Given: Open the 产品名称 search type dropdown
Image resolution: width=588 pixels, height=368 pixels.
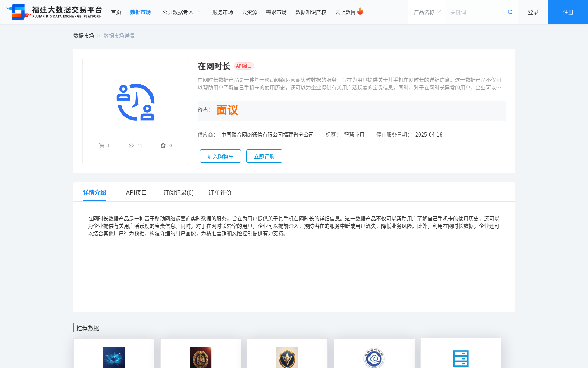Looking at the screenshot, I should coord(427,12).
